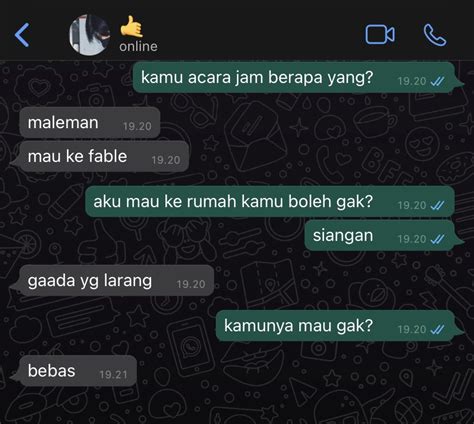This screenshot has height=424, width=474.
Task: Tap the 19.20 timestamp on "maleman"
Action: coord(137,126)
